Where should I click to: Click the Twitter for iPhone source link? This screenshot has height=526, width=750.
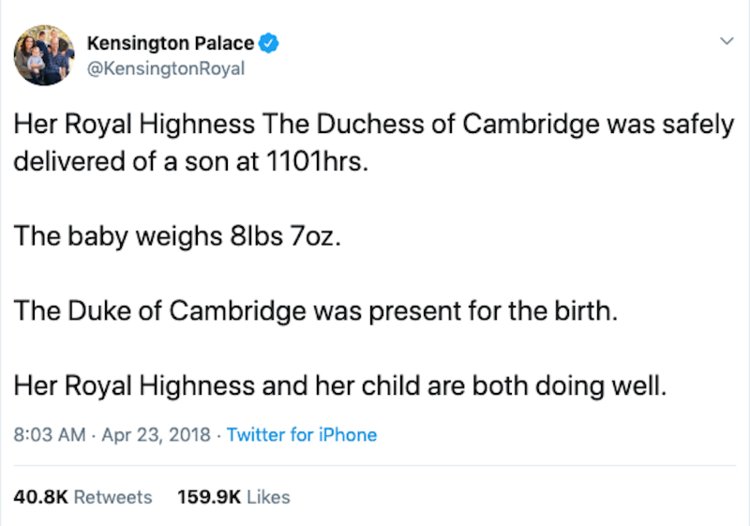click(302, 435)
